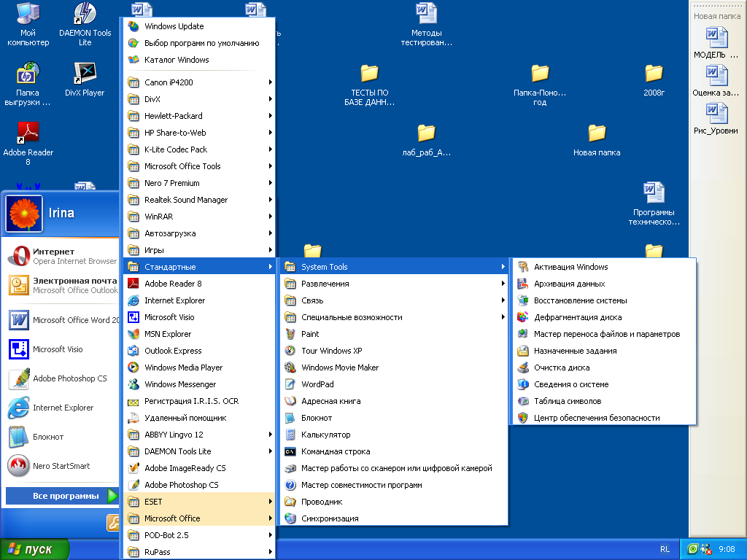Open Microsoft Visio in pinned start list
The height and width of the screenshot is (560, 747).
point(63,349)
